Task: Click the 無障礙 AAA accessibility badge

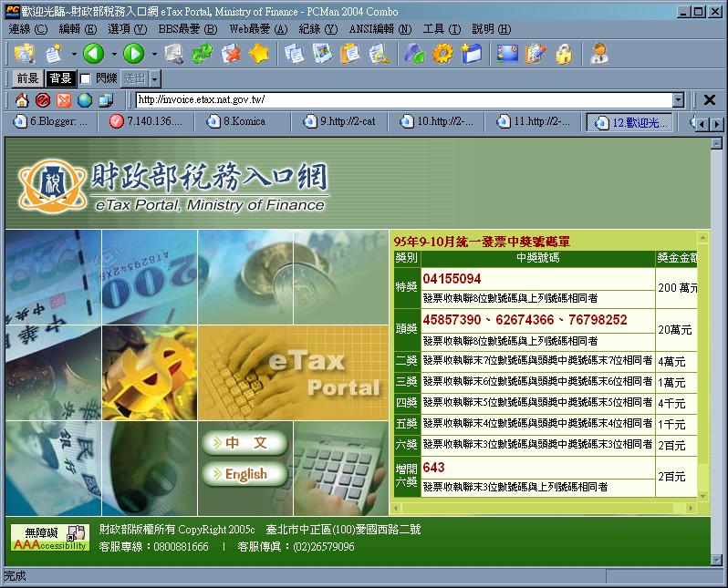Action: pyautogui.click(x=50, y=538)
